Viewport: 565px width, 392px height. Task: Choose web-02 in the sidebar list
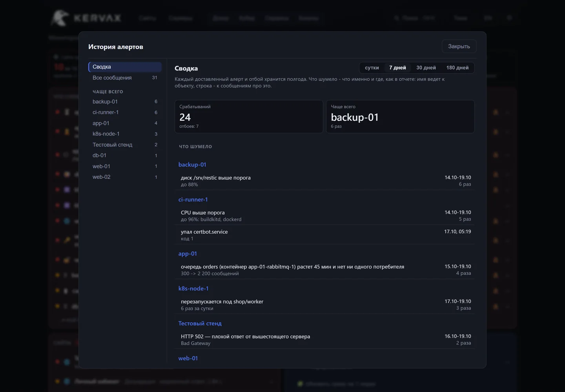tap(125, 177)
